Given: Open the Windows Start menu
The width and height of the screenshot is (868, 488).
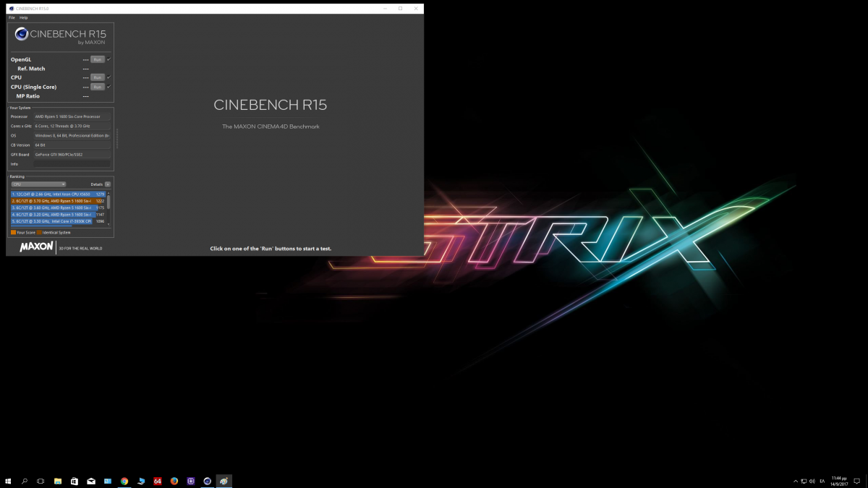Looking at the screenshot, I should [9, 481].
